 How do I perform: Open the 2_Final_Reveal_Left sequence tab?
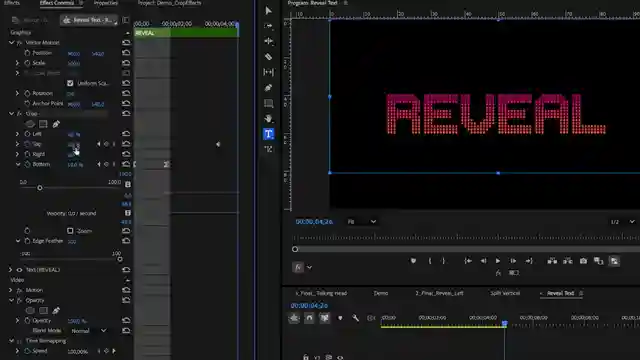439,293
